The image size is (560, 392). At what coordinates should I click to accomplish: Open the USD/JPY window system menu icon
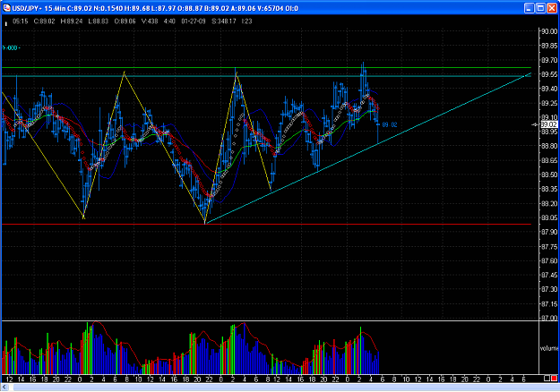(6, 8)
